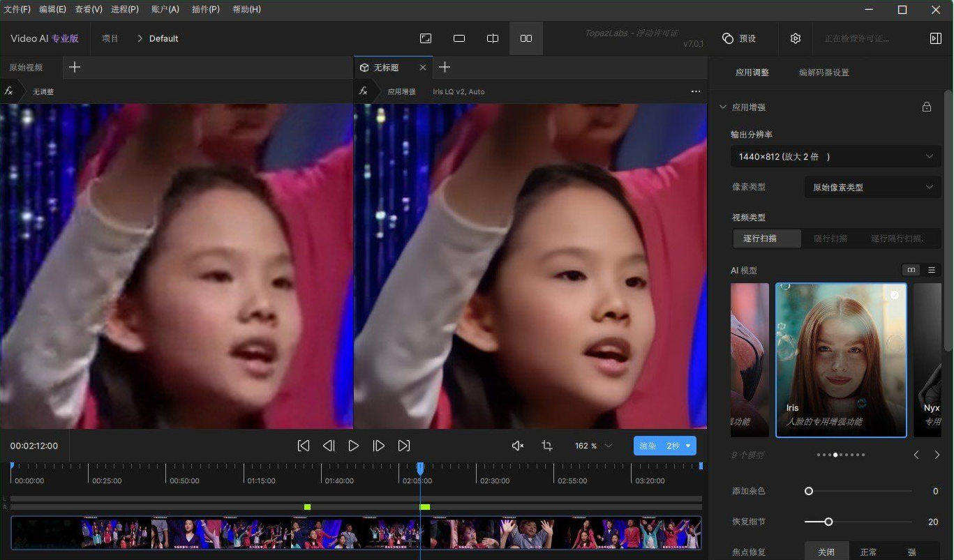Toggle the enhancement lock icon
Viewport: 954px width, 560px height.
tap(927, 107)
